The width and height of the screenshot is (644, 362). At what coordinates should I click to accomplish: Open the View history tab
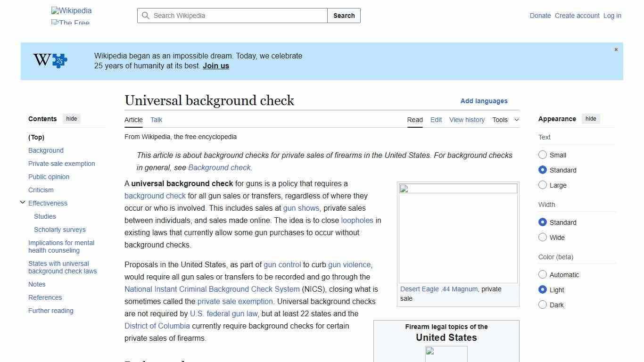467,120
